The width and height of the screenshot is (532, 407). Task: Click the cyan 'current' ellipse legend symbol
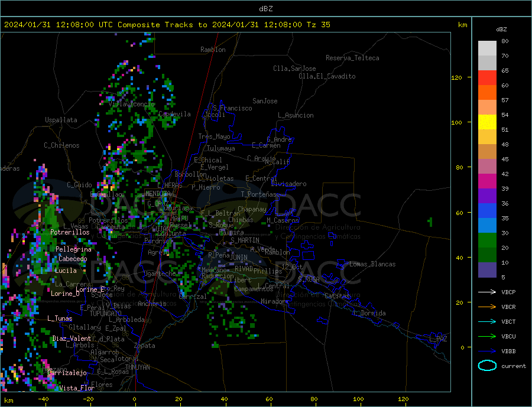[x=487, y=366]
